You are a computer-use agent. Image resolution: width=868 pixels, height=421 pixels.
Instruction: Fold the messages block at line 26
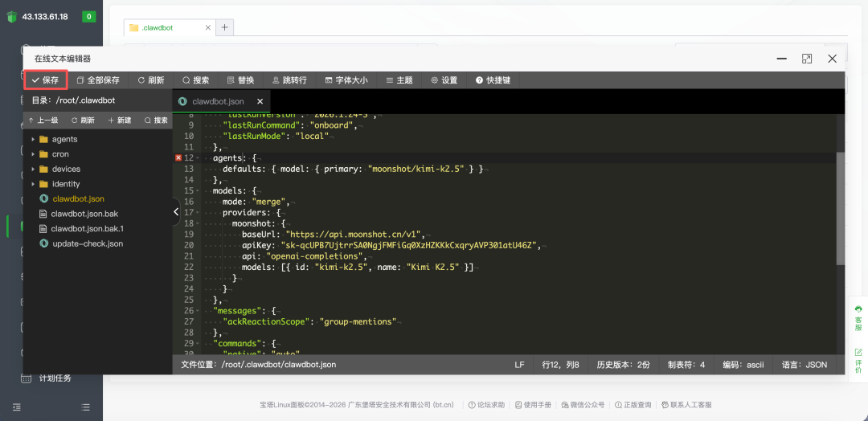198,311
